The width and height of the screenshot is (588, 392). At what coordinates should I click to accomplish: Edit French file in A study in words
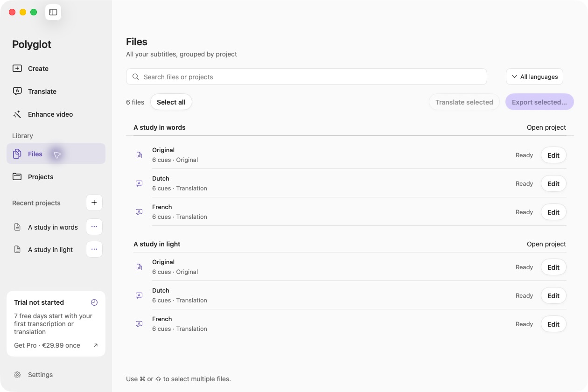pyautogui.click(x=553, y=212)
